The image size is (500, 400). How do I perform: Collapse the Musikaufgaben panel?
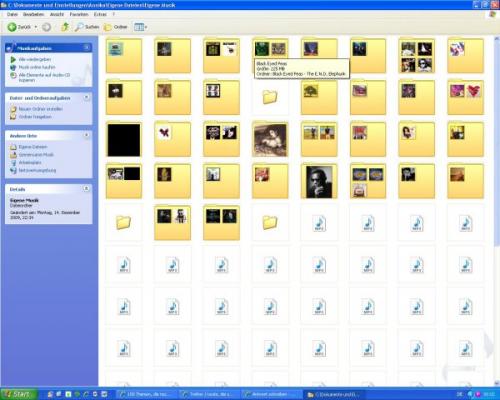coord(86,48)
